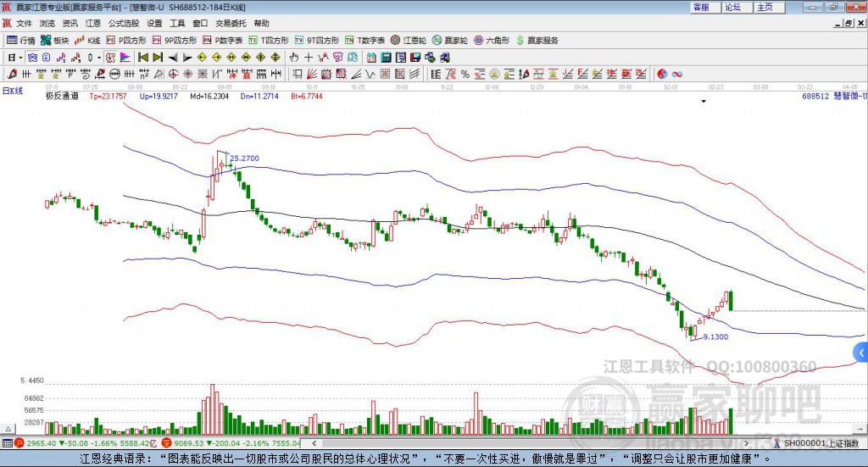The width and height of the screenshot is (868, 467).
Task: Click the 主页 homepage button
Action: pos(769,7)
